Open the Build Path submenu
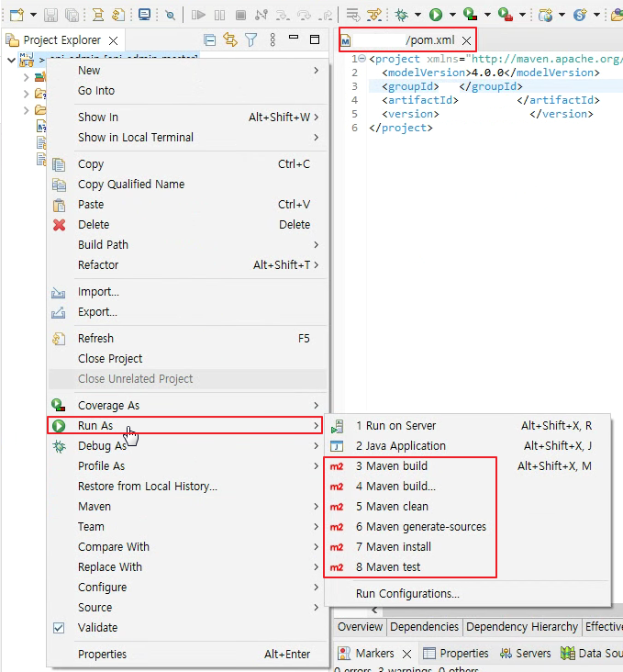 (x=187, y=244)
